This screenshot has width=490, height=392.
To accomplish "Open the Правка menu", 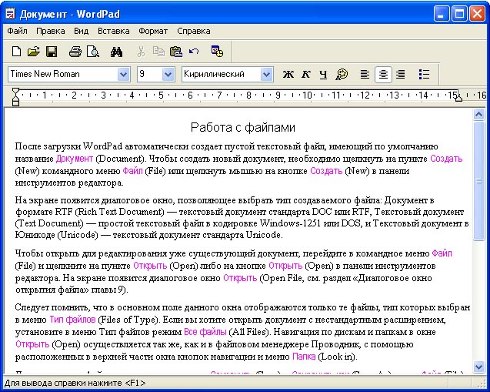I will pos(51,31).
